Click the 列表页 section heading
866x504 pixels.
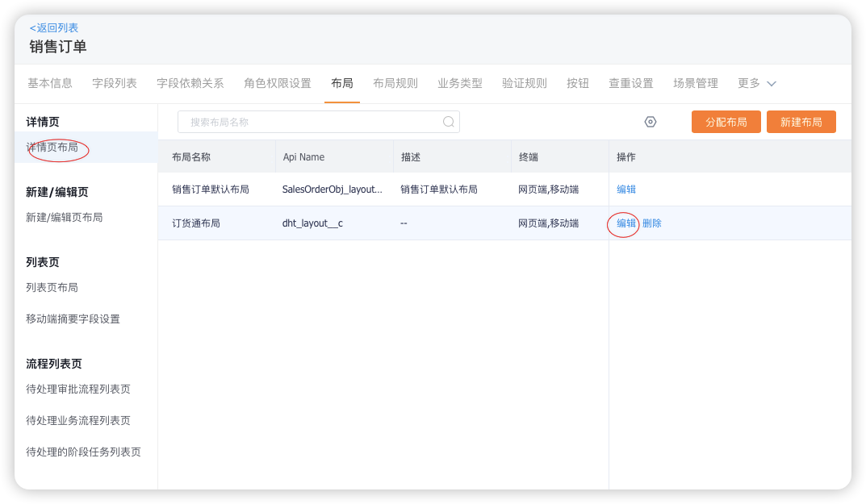(x=43, y=262)
